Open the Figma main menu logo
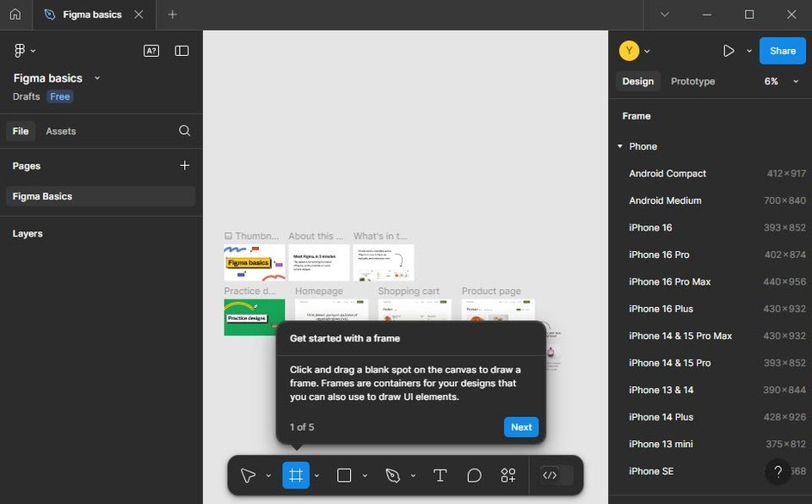Viewport: 812px width, 504px height. click(20, 51)
